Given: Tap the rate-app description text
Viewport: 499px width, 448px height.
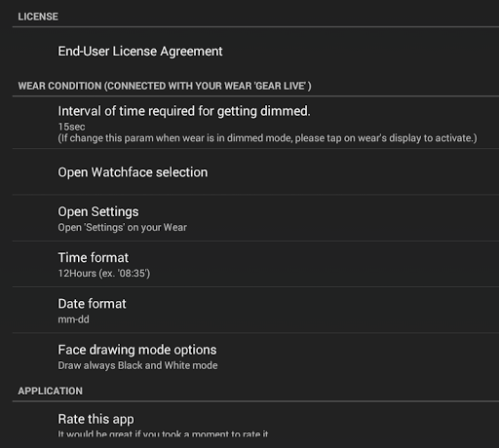Looking at the screenshot, I should tap(163, 433).
